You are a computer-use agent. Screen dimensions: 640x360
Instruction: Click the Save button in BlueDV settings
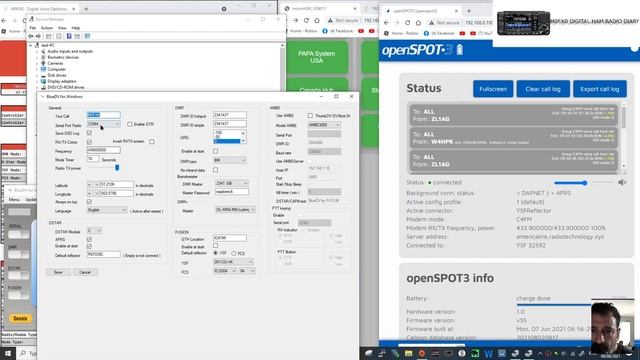pyautogui.click(x=58, y=272)
